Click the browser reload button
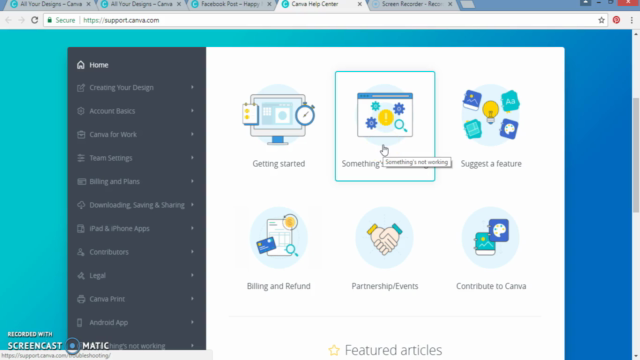Image resolution: width=640 pixels, height=360 pixels. pos(35,20)
